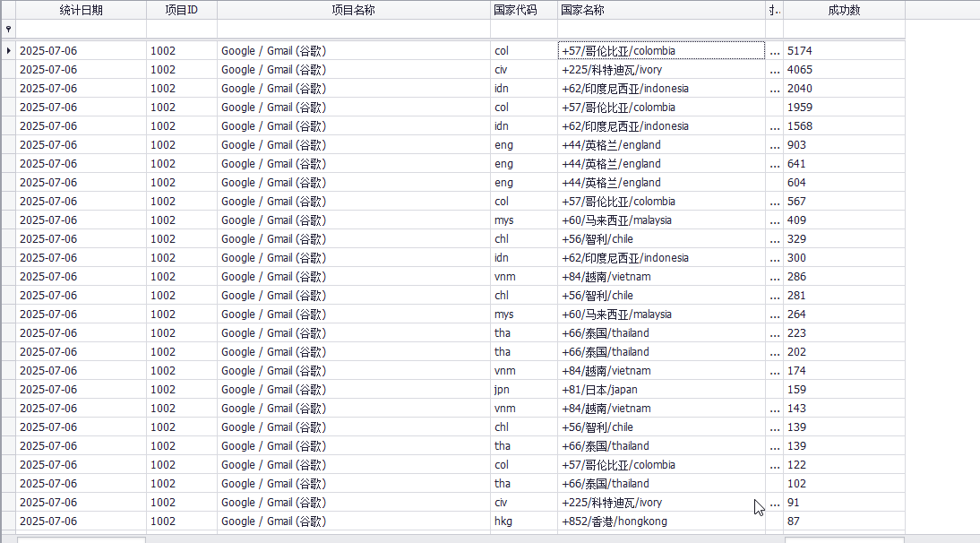Select the country code cell hkg
This screenshot has width=980, height=543.
(524, 521)
